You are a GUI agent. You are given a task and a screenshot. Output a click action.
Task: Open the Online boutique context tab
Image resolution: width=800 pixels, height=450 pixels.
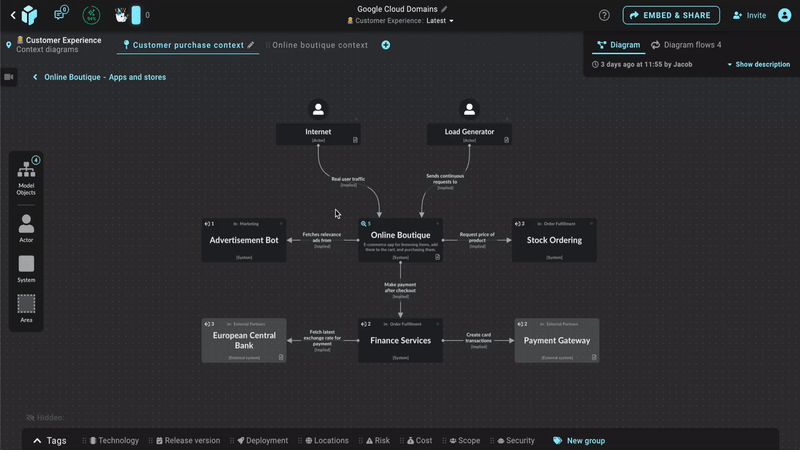pos(319,45)
